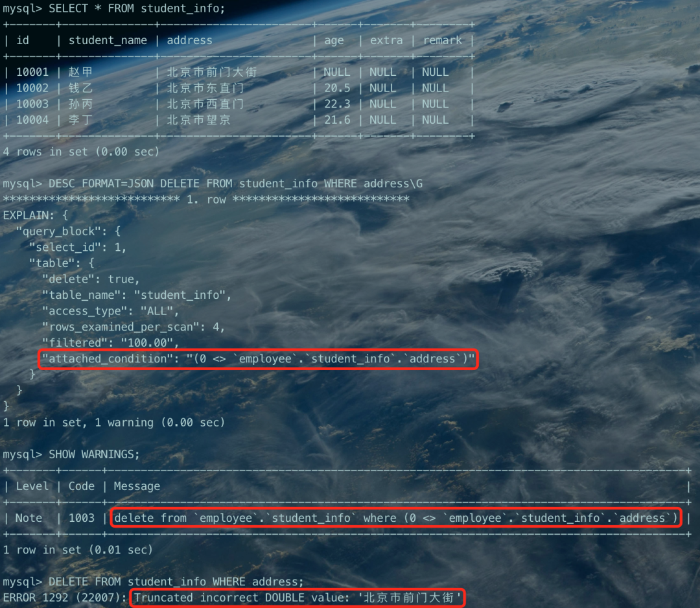Click the Truncated incorrect DOUBLE value error
Image resolution: width=700 pixels, height=608 pixels.
297,598
